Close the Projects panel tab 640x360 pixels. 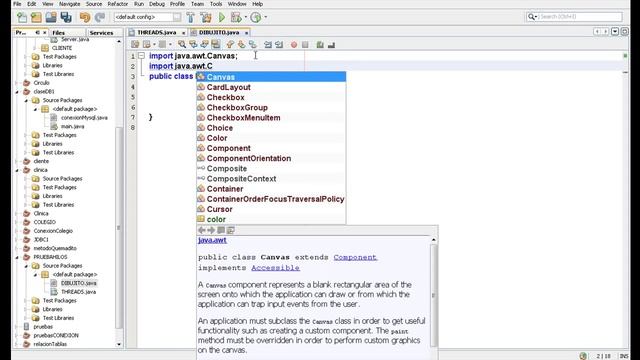point(45,33)
